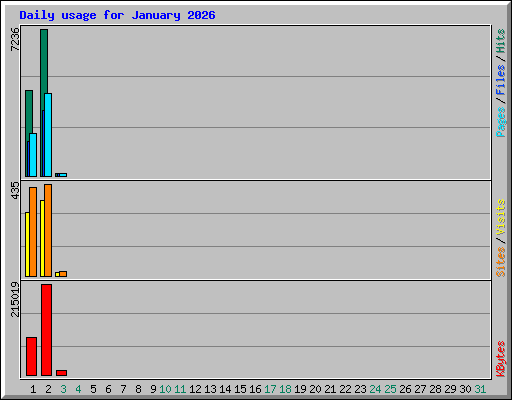Click day label 13 on the x-axis
This screenshot has width=512, height=400.
tap(210, 389)
